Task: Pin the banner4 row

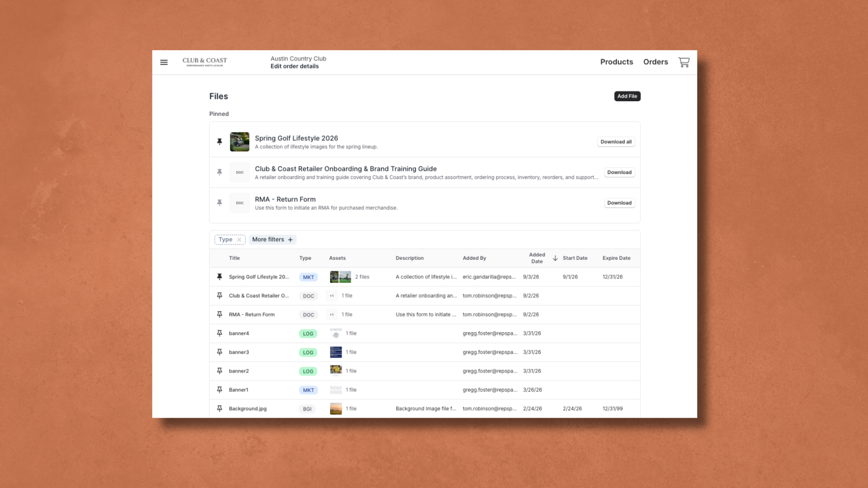Action: [x=220, y=333]
